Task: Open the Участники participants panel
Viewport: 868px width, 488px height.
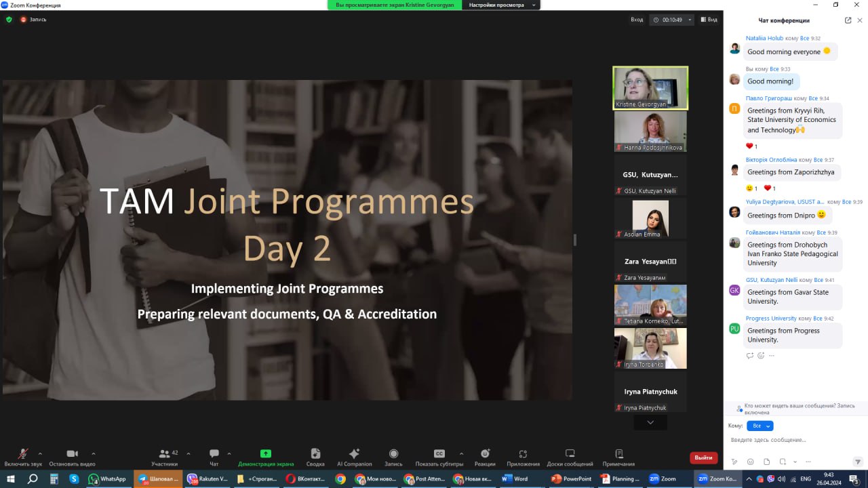Action: [164, 454]
